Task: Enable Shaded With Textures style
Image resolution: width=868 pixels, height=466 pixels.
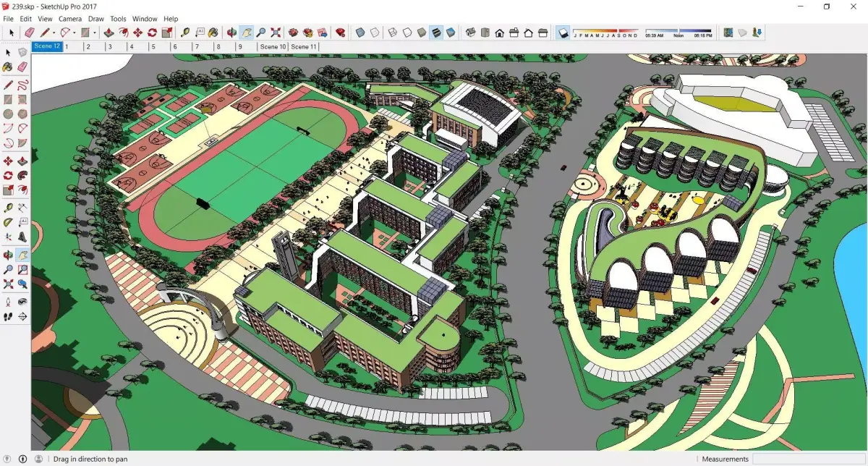Action: click(x=436, y=33)
